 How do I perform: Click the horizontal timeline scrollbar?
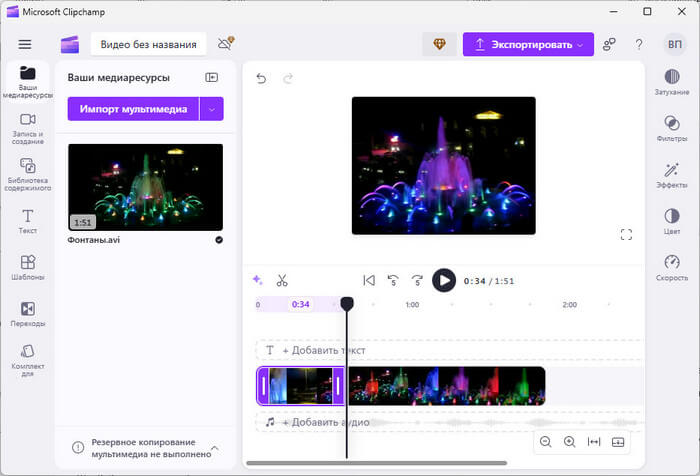point(376,463)
